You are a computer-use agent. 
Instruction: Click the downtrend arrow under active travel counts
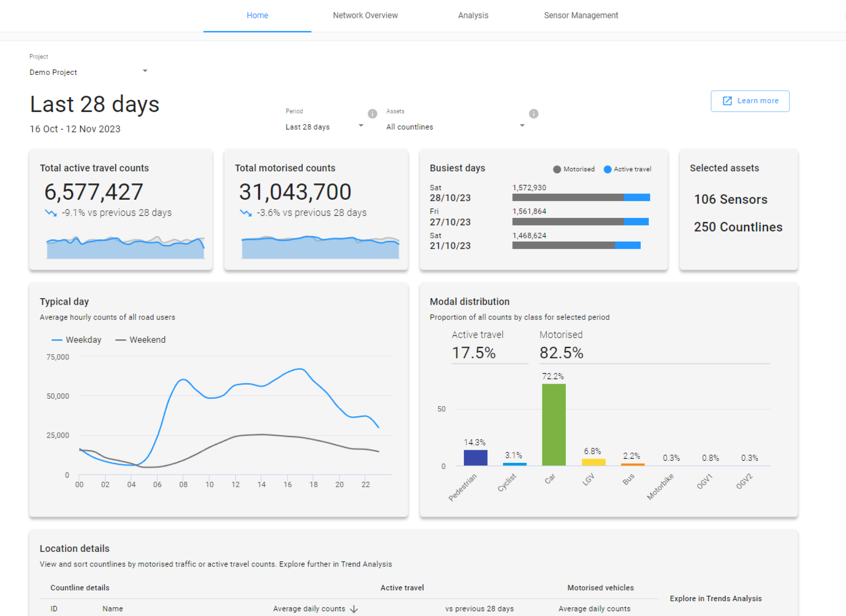50,212
